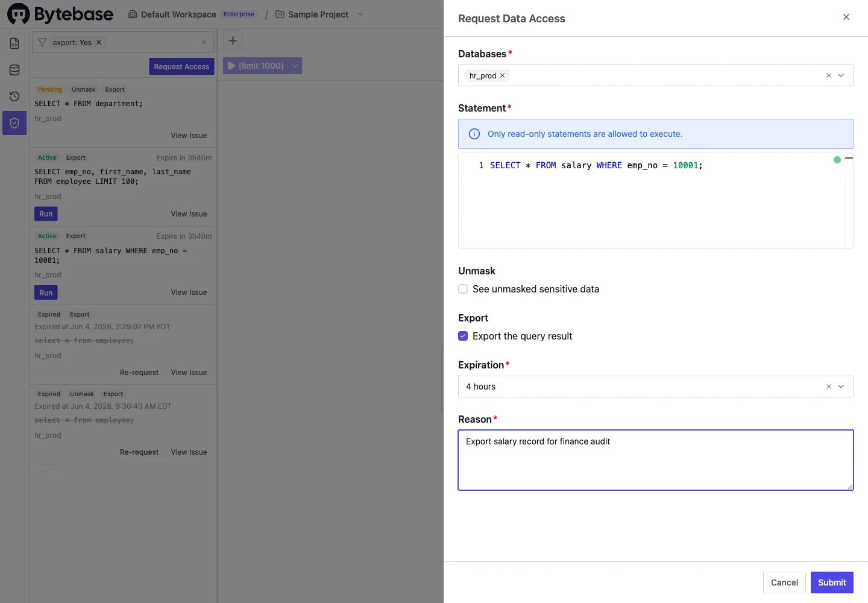The image size is (868, 603).
Task: Open the database schema sidebar icon
Action: (x=14, y=70)
